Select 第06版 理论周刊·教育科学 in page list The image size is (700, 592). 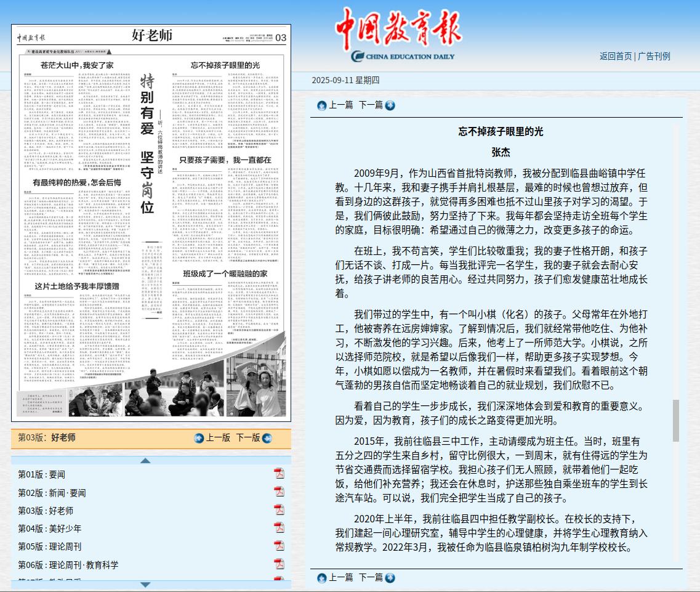[x=68, y=564]
